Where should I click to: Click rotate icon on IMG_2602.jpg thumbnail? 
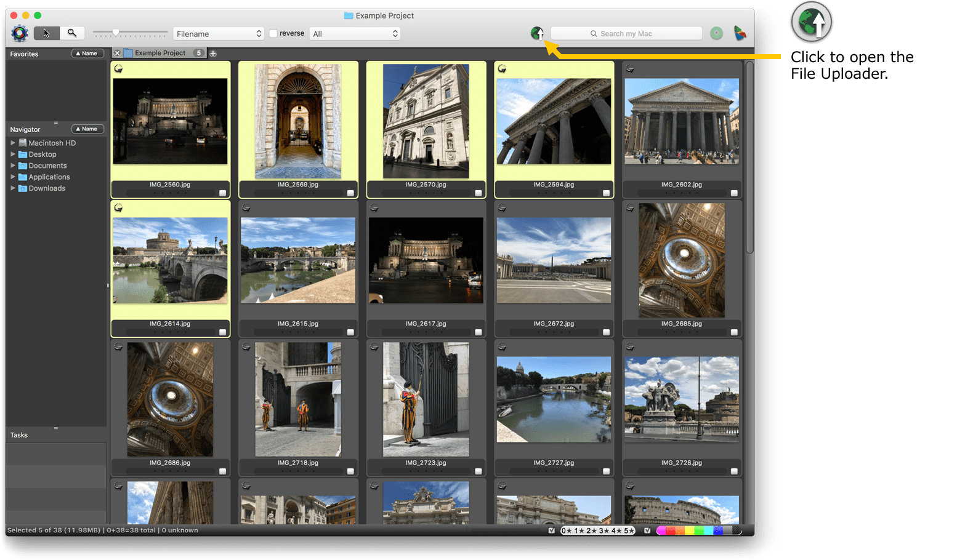(x=630, y=69)
